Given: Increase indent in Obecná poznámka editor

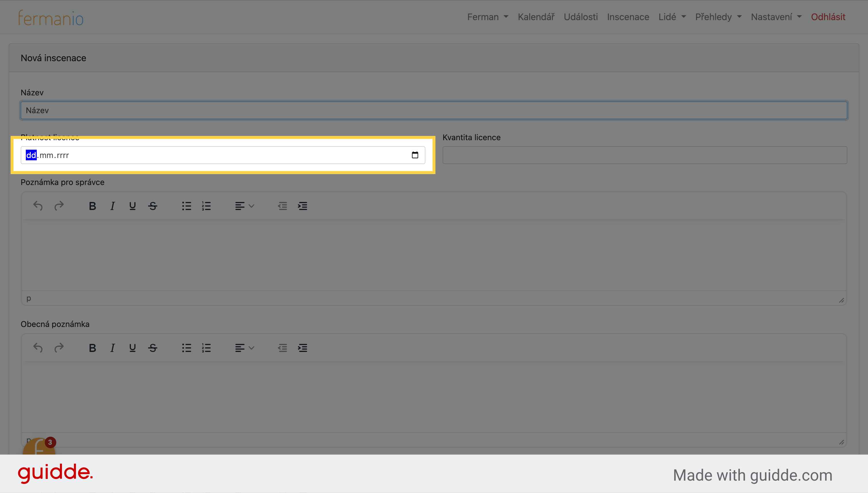Looking at the screenshot, I should tap(303, 348).
